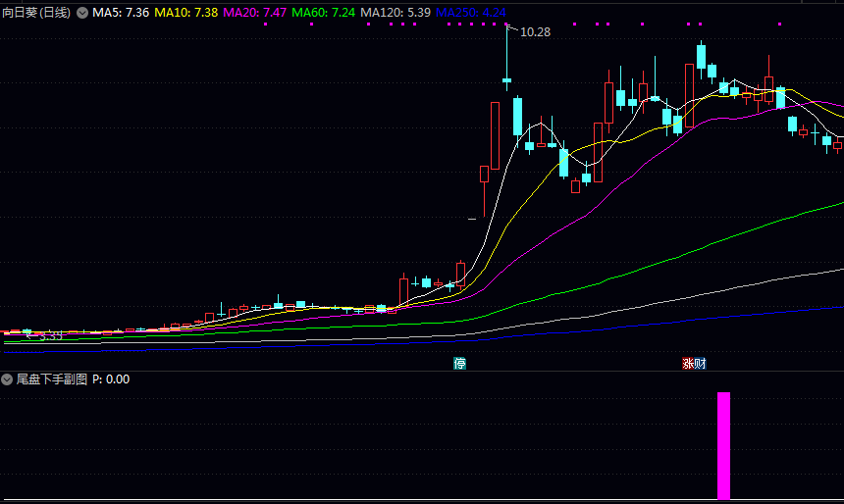Click the green MA60 line at right edge

click(x=838, y=203)
